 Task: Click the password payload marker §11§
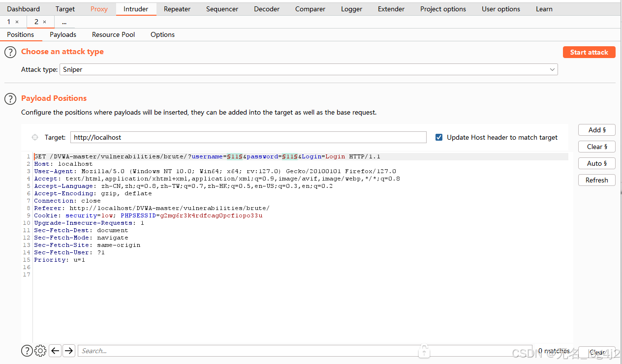pyautogui.click(x=290, y=156)
